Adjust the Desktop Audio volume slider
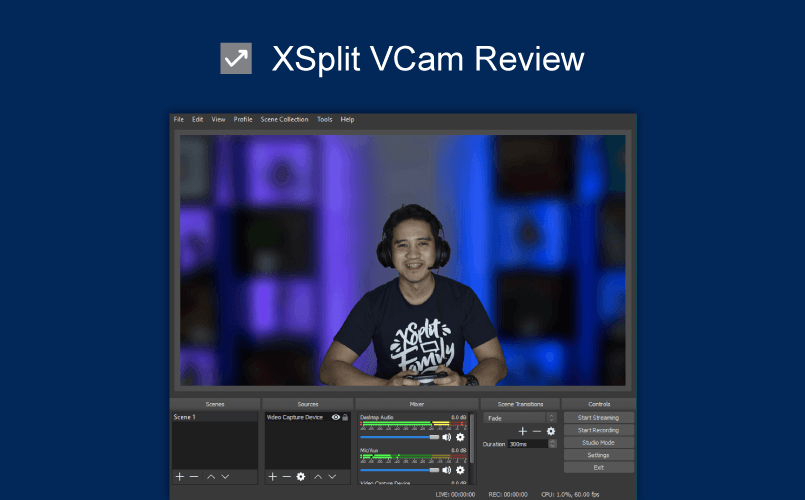805x500 pixels. pos(399,437)
